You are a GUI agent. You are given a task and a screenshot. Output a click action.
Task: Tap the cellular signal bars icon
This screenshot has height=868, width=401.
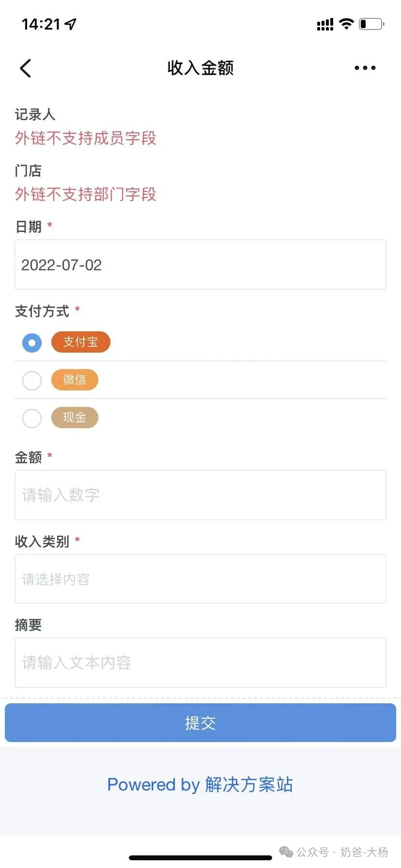tap(325, 24)
